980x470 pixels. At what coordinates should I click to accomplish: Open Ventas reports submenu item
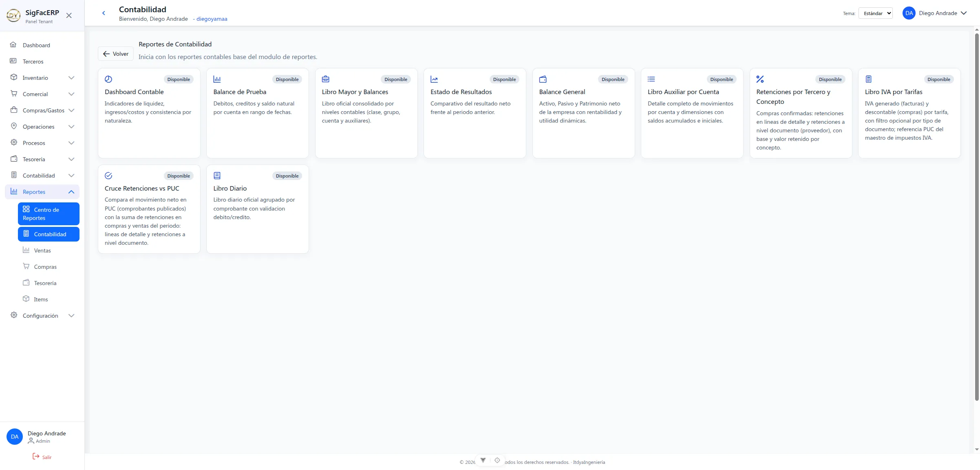49,250
